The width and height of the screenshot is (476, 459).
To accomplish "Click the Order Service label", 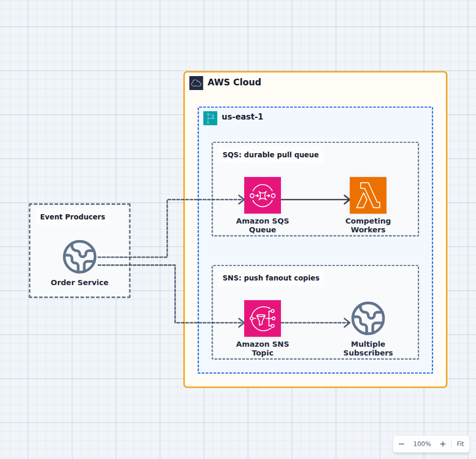I will 80,283.
